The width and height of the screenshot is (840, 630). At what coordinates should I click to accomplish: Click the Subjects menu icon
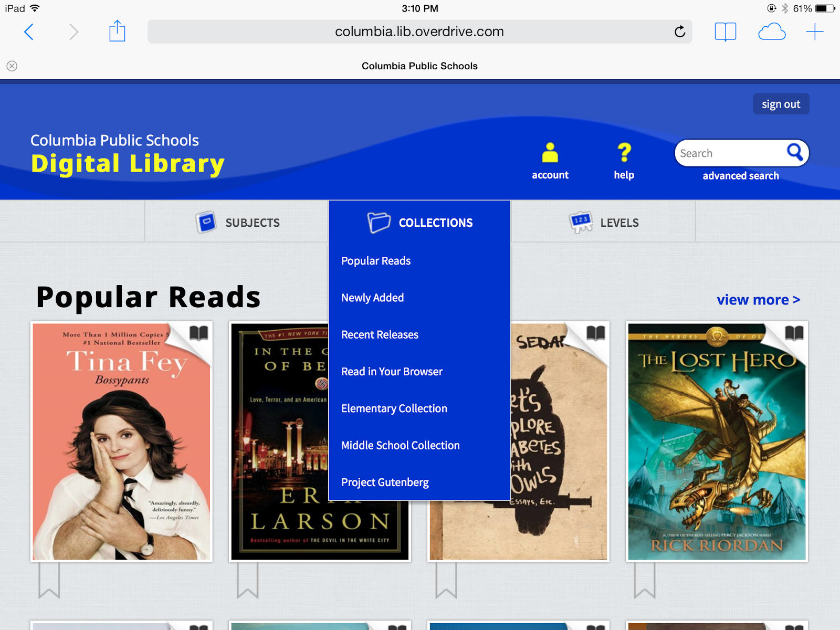coord(206,222)
